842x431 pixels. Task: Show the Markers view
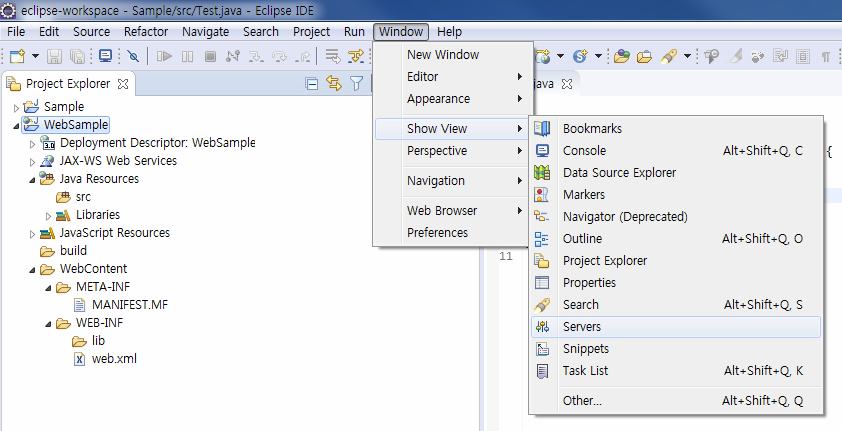click(x=676, y=195)
